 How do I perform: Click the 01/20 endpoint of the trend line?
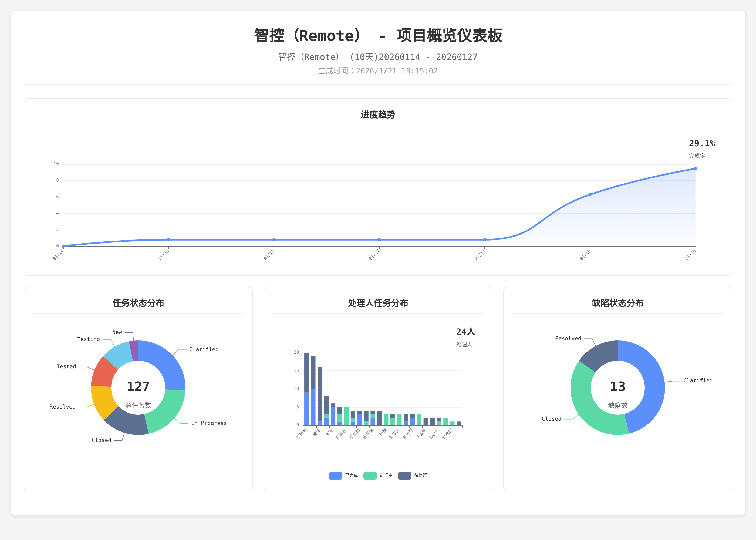pos(695,169)
